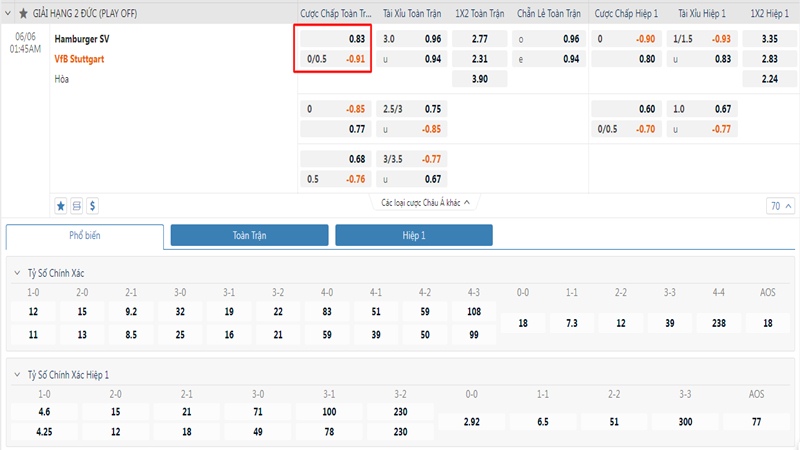Select the first-half over 1/1.5 odds -0.93
Image resolution: width=800 pixels, height=450 pixels.
tap(702, 39)
